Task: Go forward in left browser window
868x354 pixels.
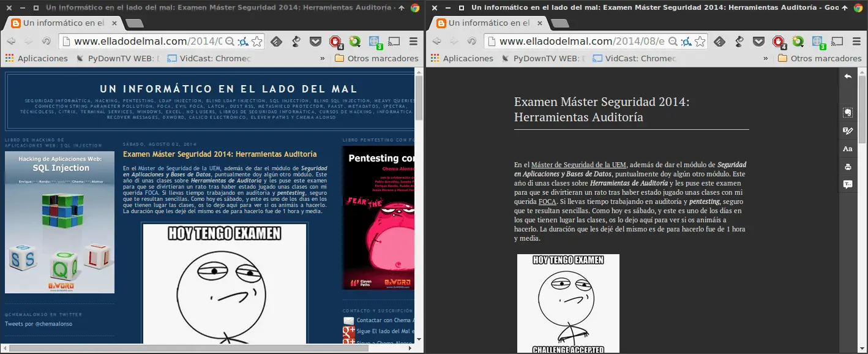Action: coord(28,42)
